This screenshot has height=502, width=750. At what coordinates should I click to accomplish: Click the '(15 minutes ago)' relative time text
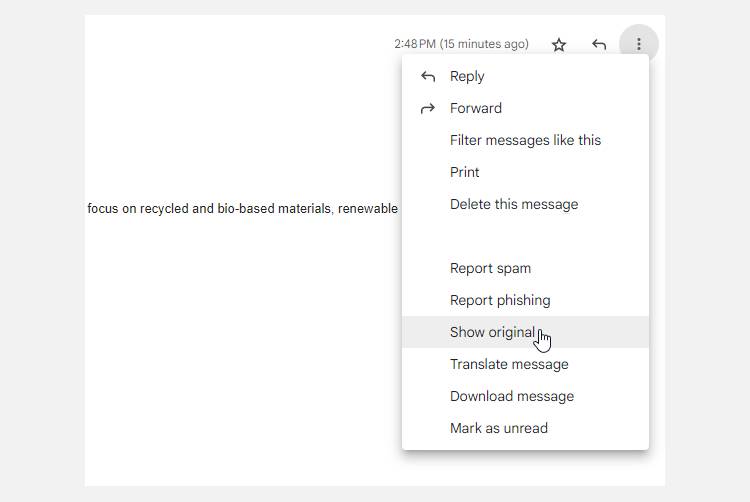(484, 44)
